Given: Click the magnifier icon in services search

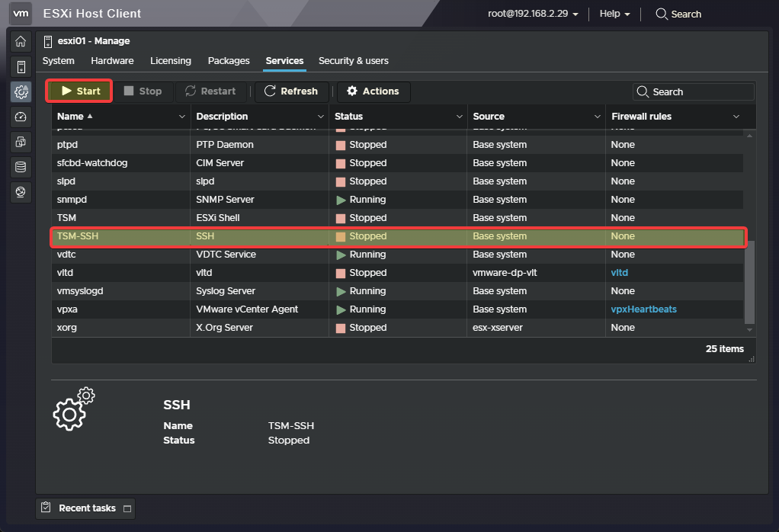Looking at the screenshot, I should [x=643, y=92].
